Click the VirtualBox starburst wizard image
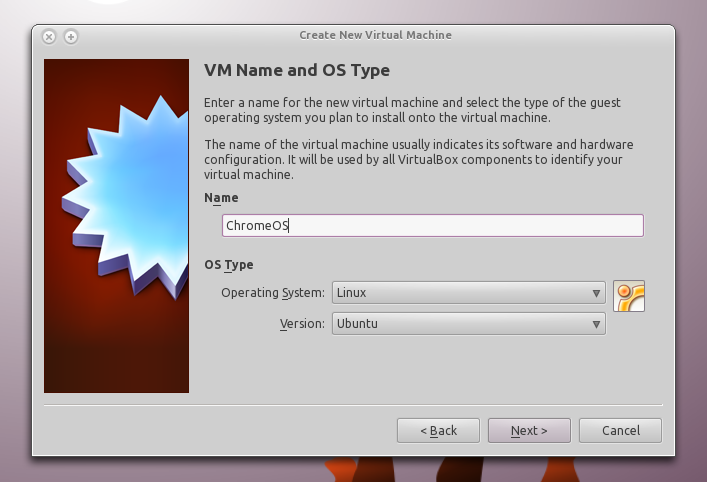The width and height of the screenshot is (707, 482). (x=116, y=225)
